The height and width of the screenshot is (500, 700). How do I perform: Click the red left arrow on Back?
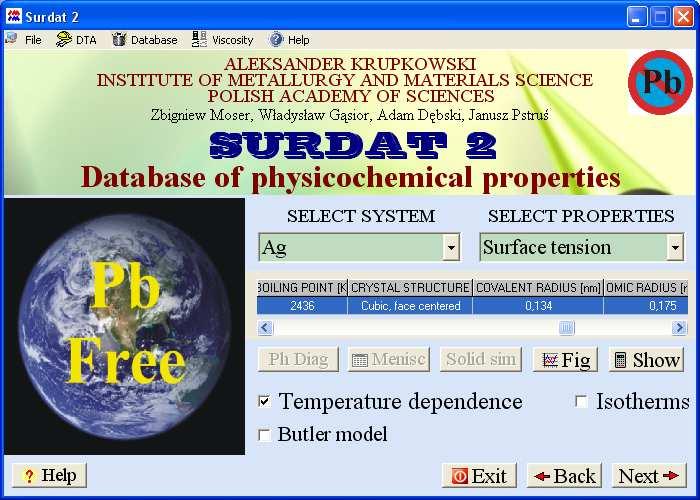[542, 476]
